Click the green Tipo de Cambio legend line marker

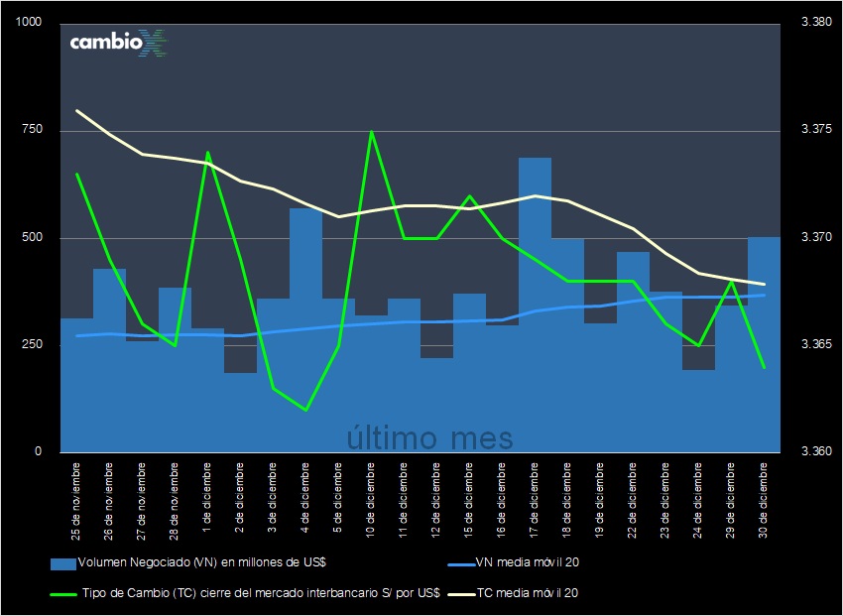point(61,595)
